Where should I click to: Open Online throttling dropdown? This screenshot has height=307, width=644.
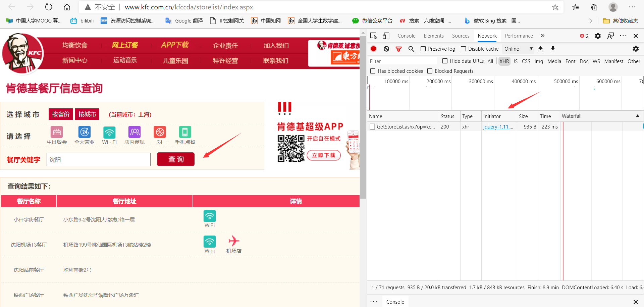pos(518,49)
